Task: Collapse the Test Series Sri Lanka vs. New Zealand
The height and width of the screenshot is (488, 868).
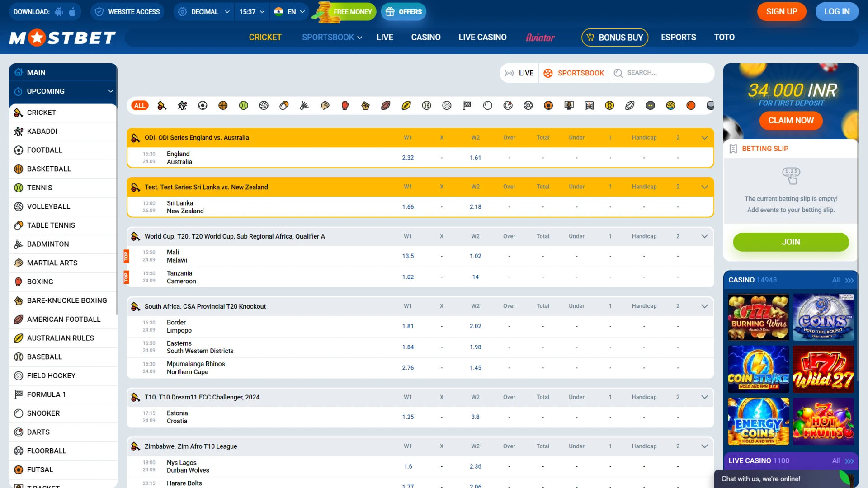Action: pos(704,187)
